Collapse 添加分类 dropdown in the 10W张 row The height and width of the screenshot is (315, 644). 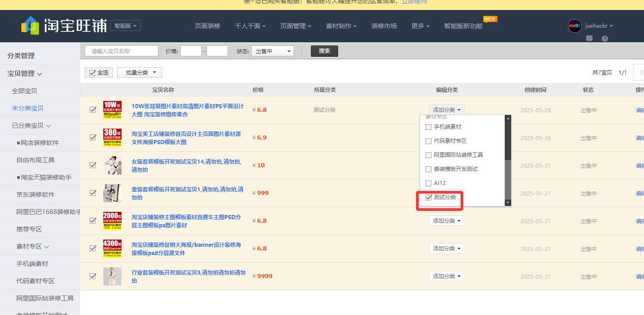click(x=447, y=110)
